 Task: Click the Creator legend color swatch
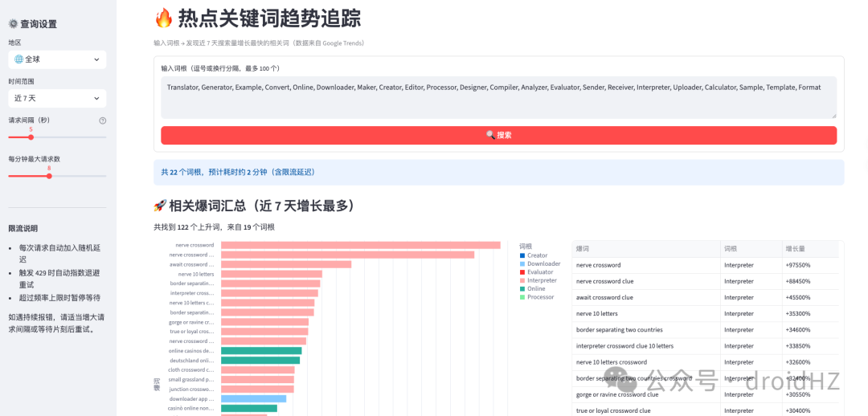[522, 255]
